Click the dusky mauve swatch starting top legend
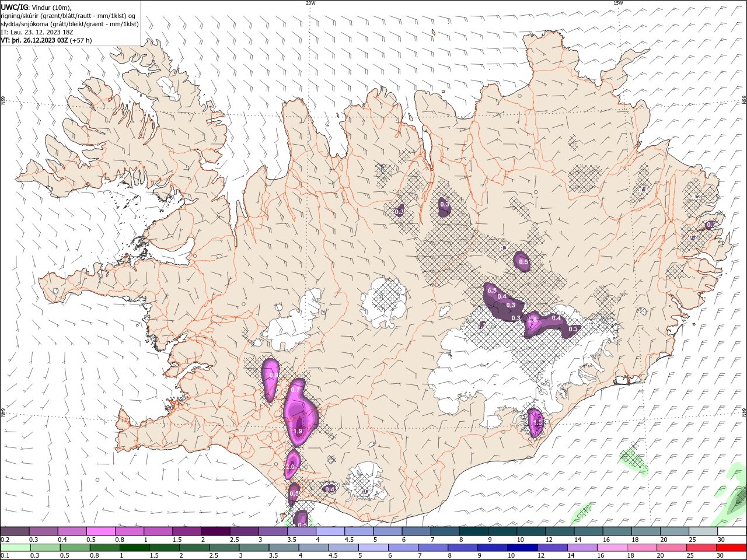The image size is (747, 560). tap(15, 531)
